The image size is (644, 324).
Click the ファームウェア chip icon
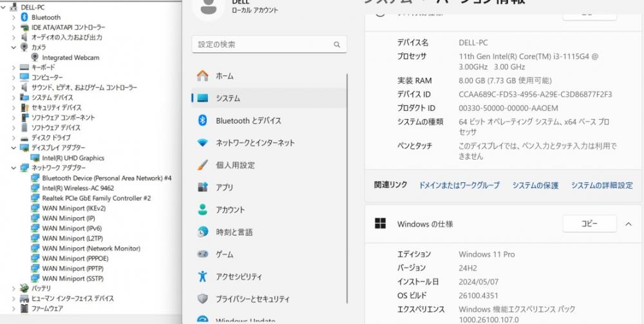coord(24,309)
